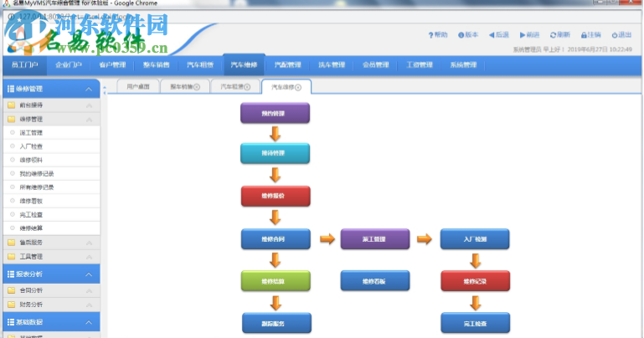Open the 客户管理 menu
Screen dimensions: 644x338
point(112,64)
